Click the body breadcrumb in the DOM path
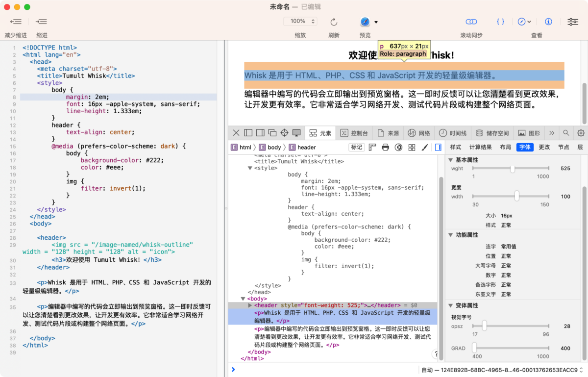This screenshot has width=588, height=377. pos(270,147)
